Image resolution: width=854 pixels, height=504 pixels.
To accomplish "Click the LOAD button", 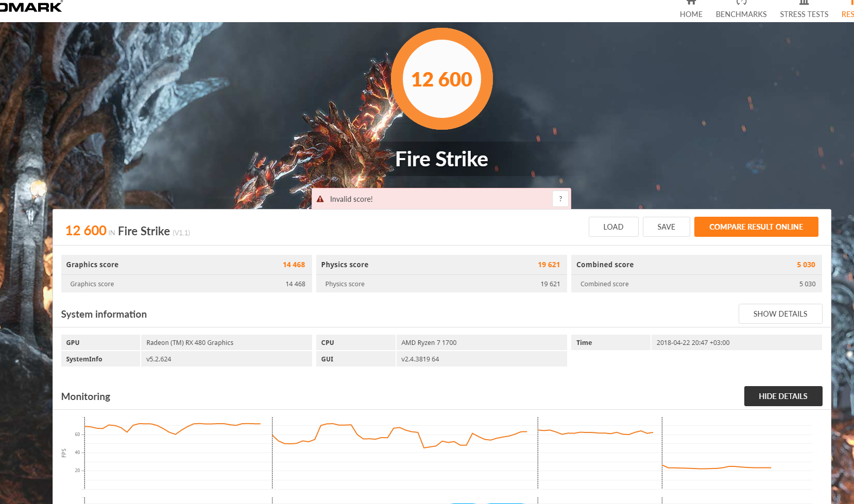I will [x=613, y=227].
